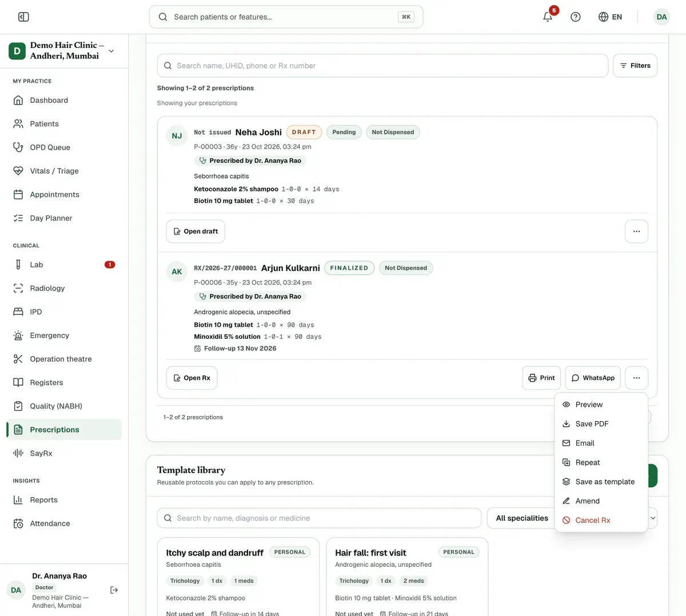Viewport: 686px width, 616px height.
Task: Open Registers in the sidebar
Action: coord(64,383)
